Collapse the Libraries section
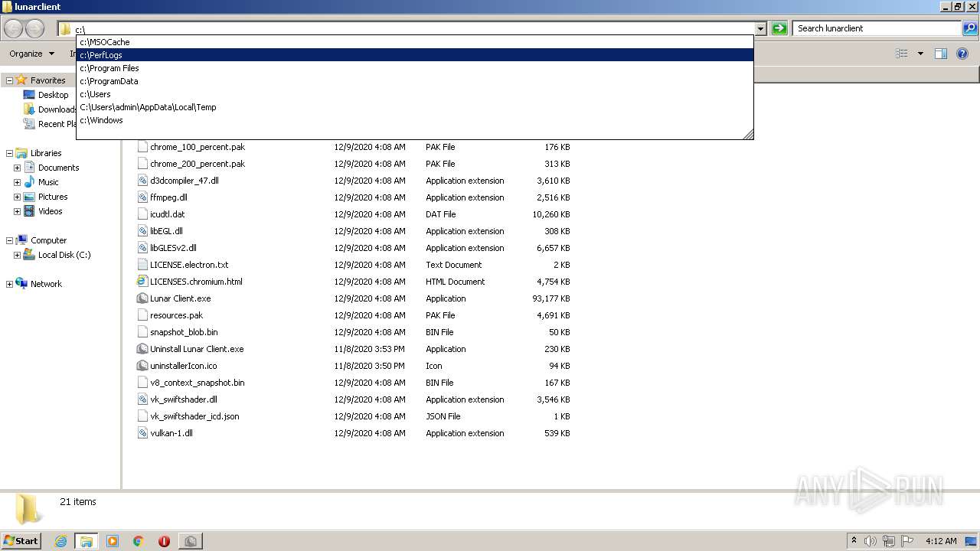This screenshot has width=980, height=551. coord(9,153)
